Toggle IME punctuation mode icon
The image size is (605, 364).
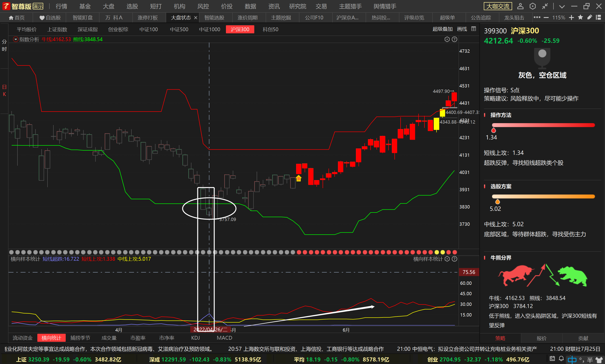coord(581,360)
